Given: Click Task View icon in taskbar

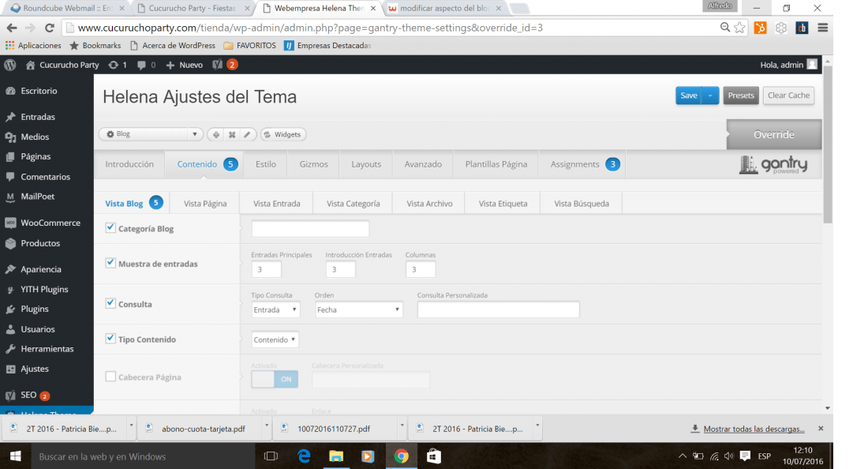Looking at the screenshot, I should click(271, 456).
